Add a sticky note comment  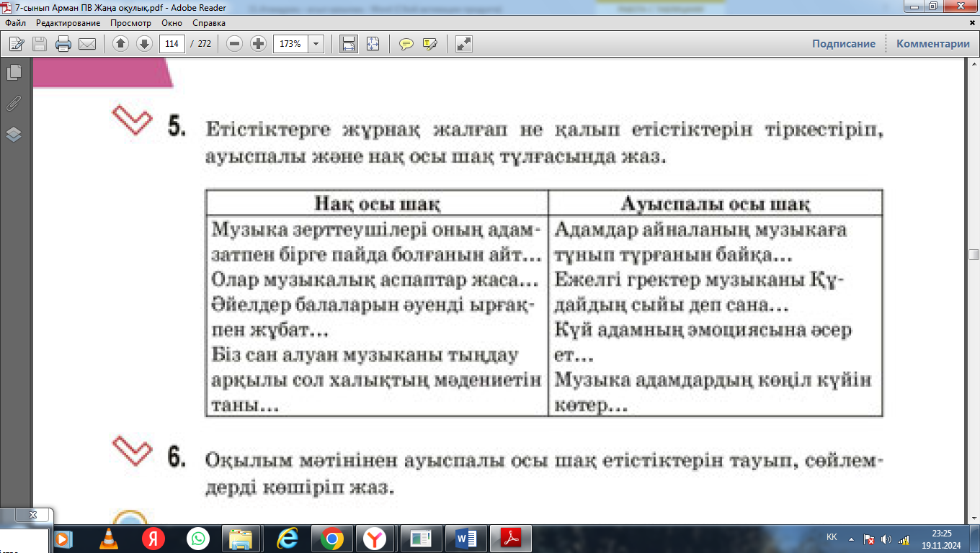click(406, 44)
